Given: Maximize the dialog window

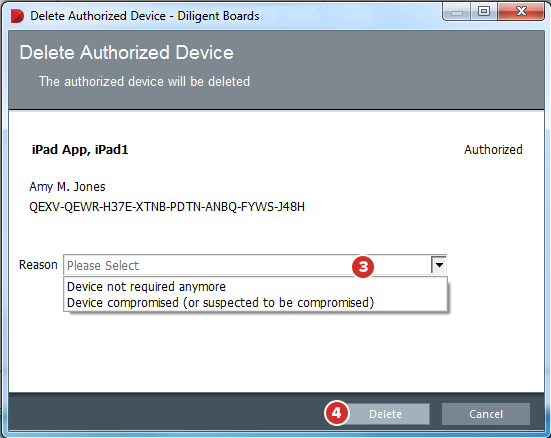Looking at the screenshot, I should point(484,12).
